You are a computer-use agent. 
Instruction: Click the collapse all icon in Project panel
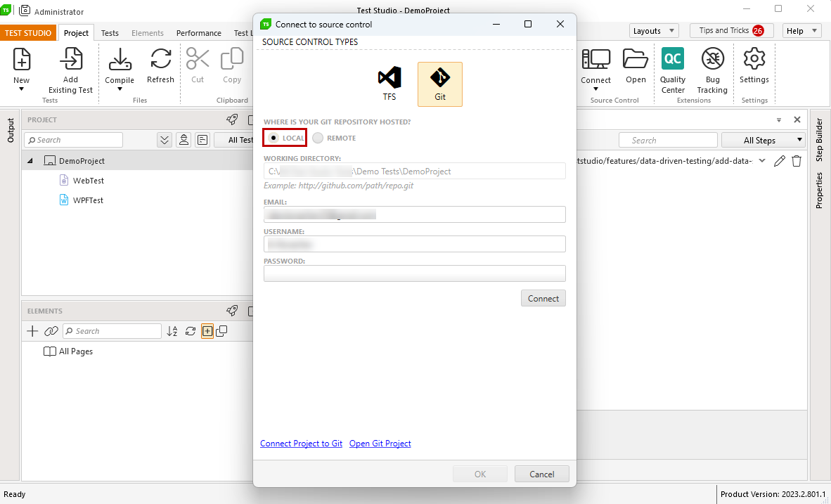(x=165, y=140)
